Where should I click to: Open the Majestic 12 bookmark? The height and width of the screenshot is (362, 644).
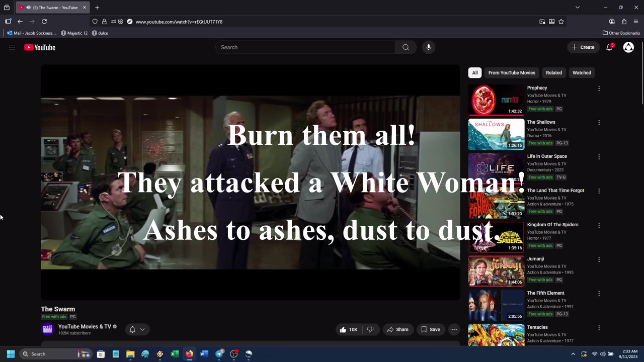(x=74, y=33)
